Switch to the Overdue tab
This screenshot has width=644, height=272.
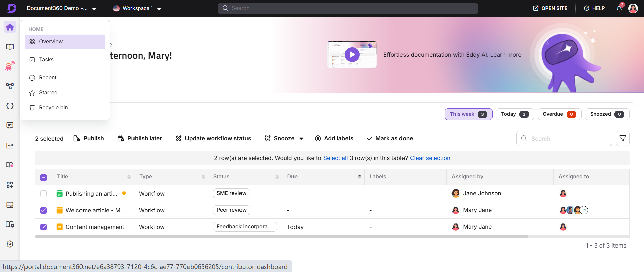pyautogui.click(x=559, y=114)
